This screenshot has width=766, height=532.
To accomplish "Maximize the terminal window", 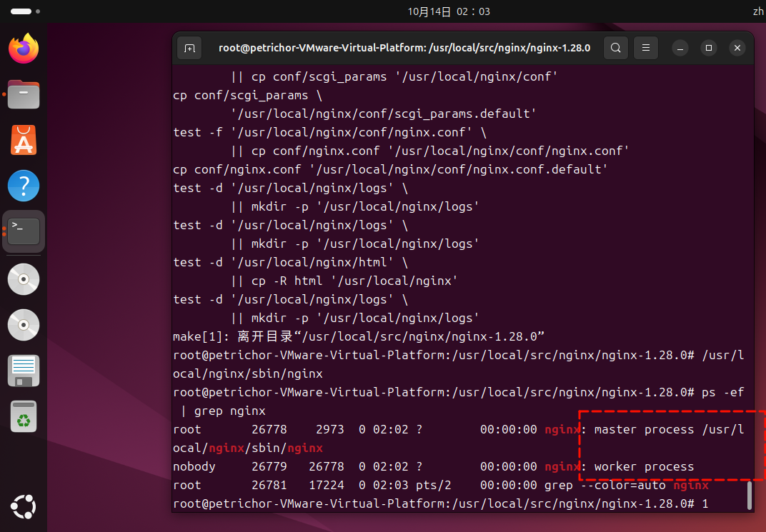I will click(709, 48).
